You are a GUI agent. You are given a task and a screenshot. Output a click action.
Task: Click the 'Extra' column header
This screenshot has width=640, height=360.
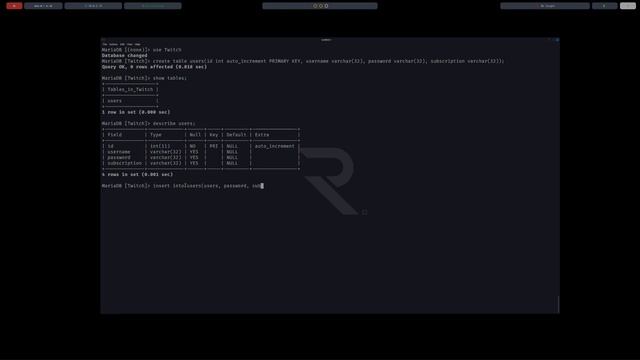262,135
